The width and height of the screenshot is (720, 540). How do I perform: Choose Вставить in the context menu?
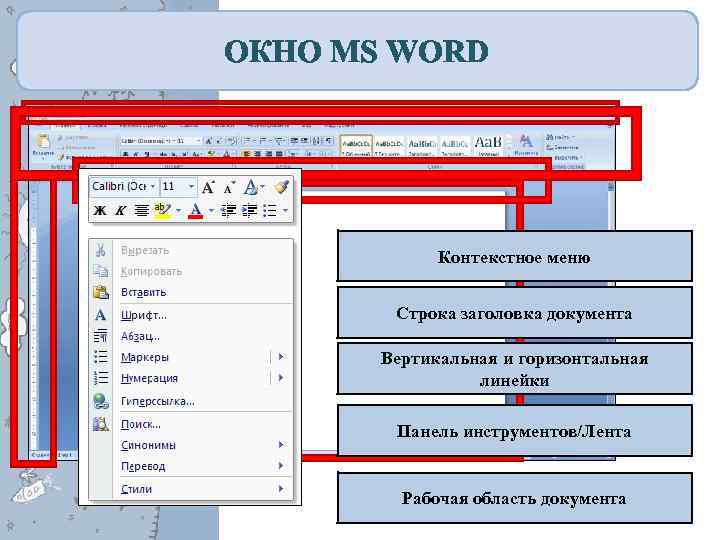pyautogui.click(x=191, y=292)
